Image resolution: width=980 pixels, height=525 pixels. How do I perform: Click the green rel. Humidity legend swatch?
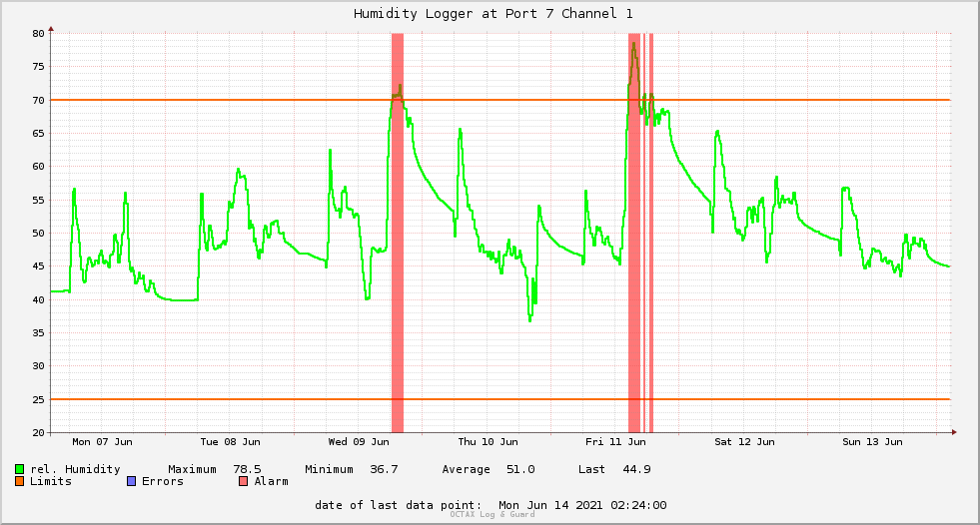tap(20, 469)
